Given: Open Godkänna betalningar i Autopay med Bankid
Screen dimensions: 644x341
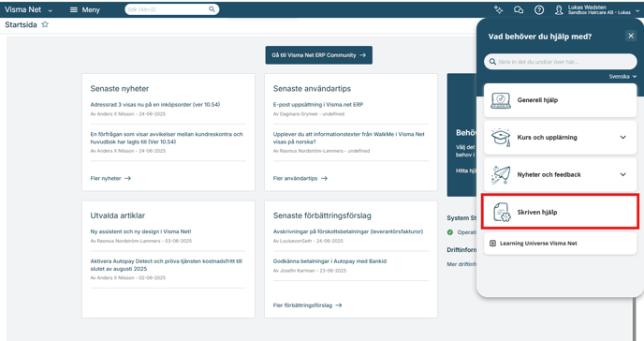Looking at the screenshot, I should coord(329,261).
